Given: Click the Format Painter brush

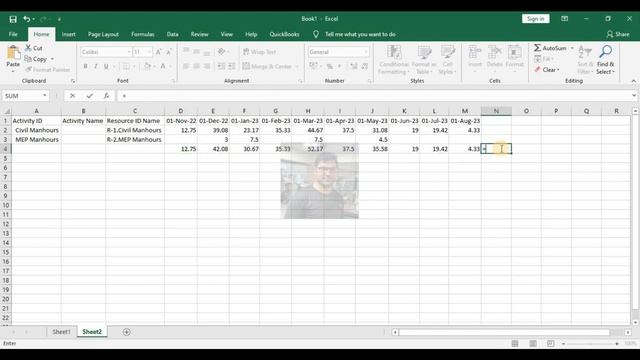Looking at the screenshot, I should pos(48,70).
